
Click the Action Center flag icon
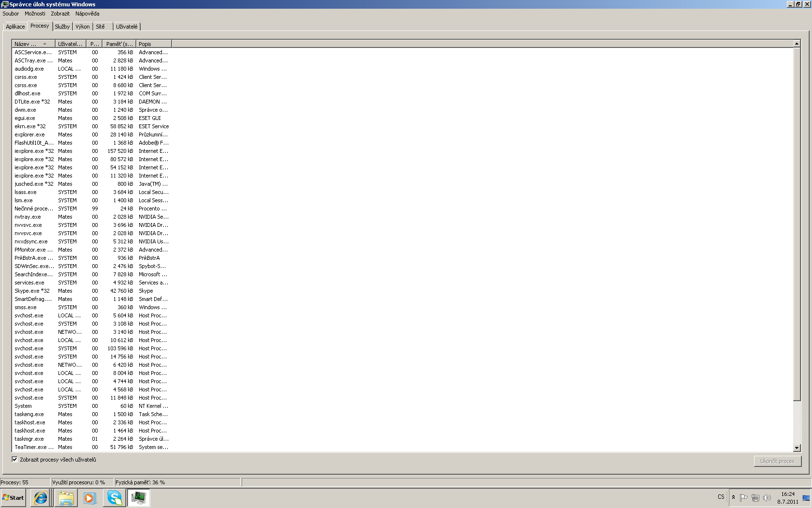click(743, 497)
